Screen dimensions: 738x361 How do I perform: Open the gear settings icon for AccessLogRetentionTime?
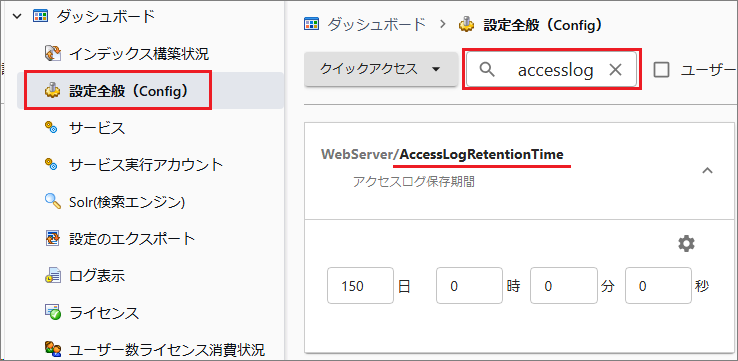[686, 243]
